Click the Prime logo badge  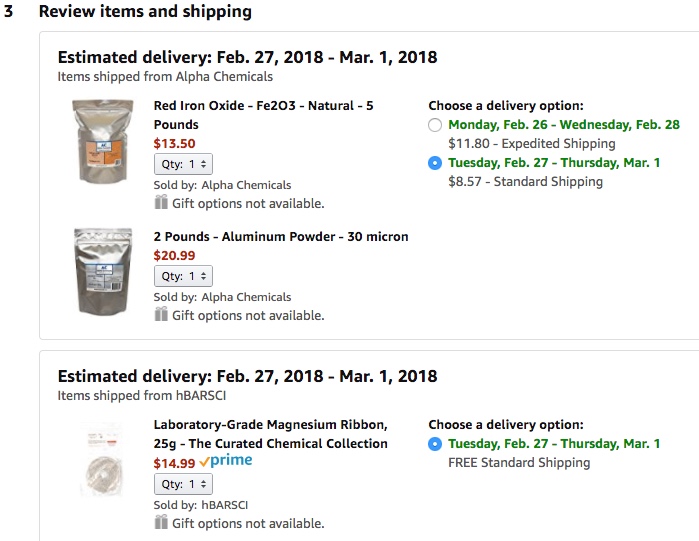tap(226, 461)
